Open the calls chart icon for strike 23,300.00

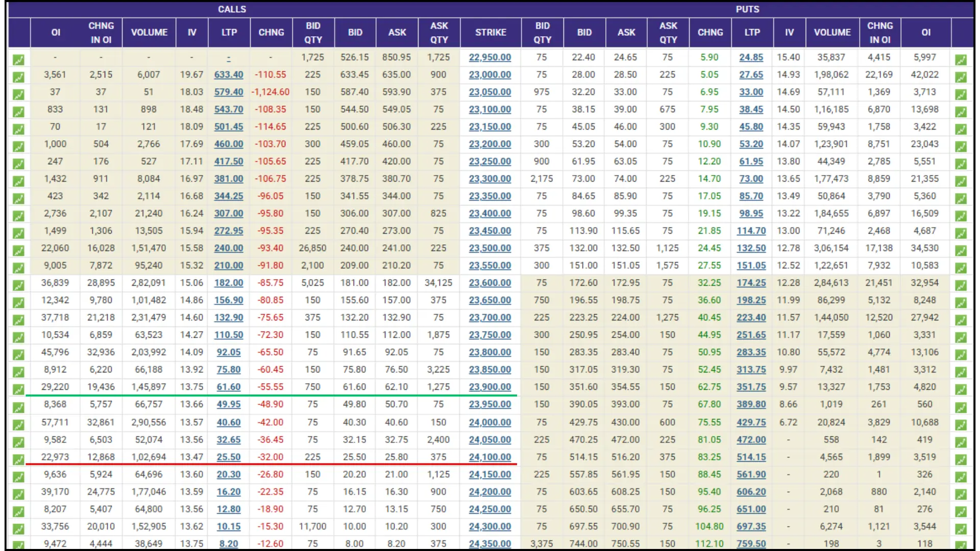18,181
